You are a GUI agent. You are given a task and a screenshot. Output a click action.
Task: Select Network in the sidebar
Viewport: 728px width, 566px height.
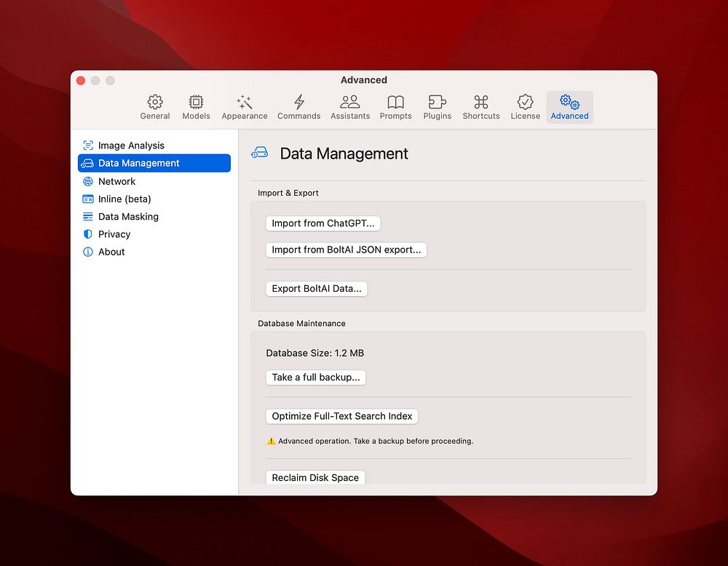pyautogui.click(x=116, y=181)
